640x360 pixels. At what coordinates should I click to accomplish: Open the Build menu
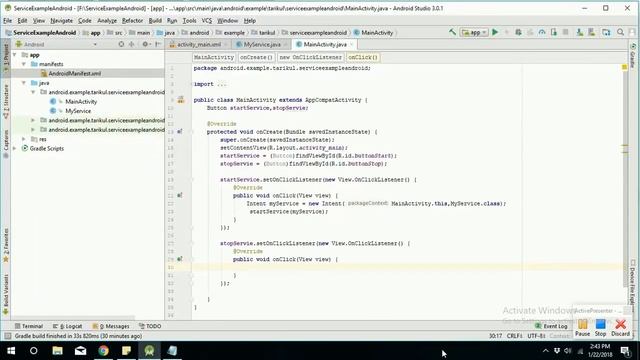pos(155,20)
